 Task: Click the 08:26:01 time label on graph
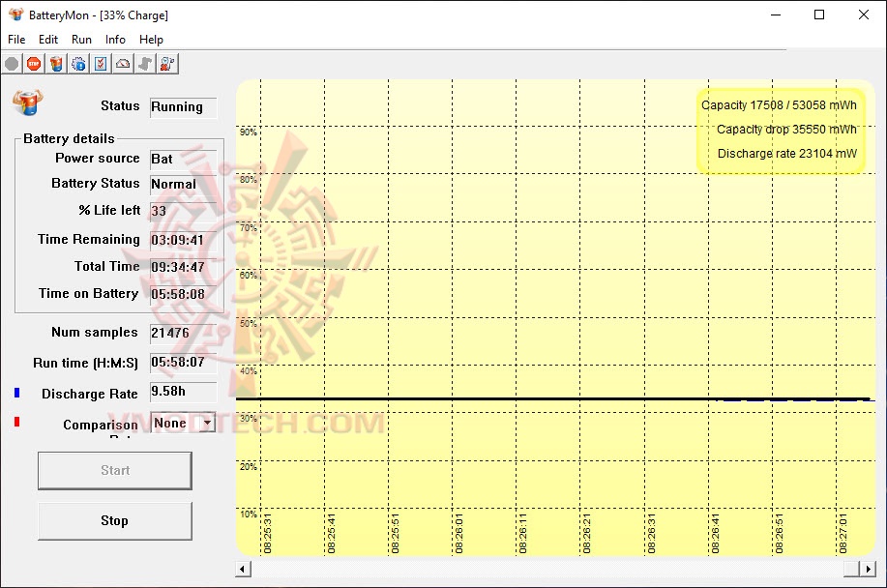coord(459,533)
